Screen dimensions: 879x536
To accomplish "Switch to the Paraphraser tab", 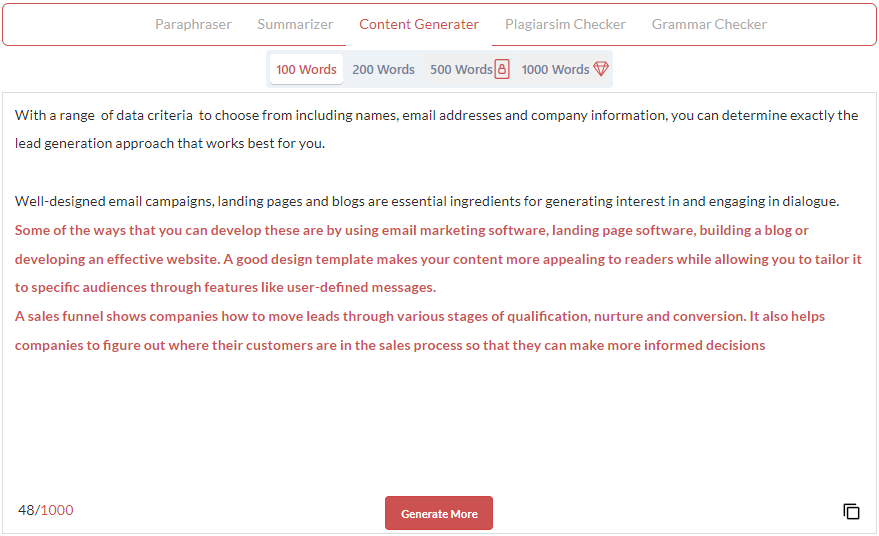I will 193,25.
